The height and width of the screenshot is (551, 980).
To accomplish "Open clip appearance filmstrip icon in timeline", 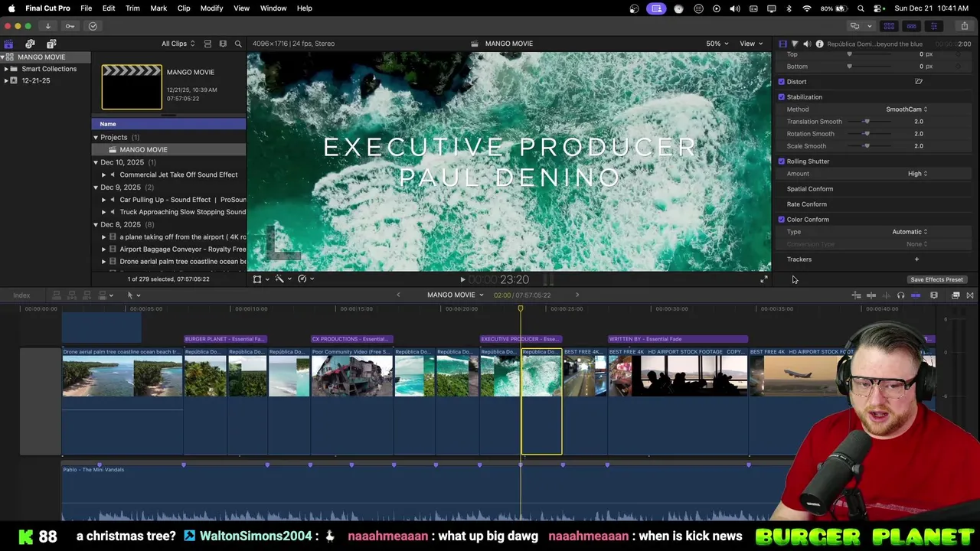I will pyautogui.click(x=934, y=295).
